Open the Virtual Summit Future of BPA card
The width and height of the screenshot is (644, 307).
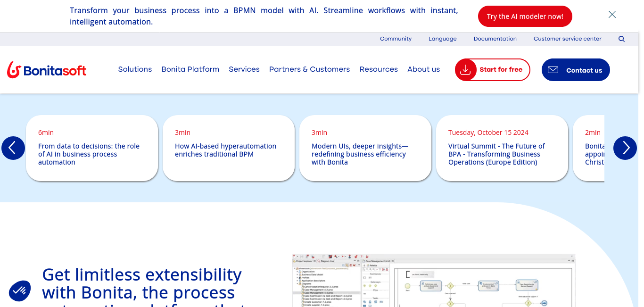[502, 148]
